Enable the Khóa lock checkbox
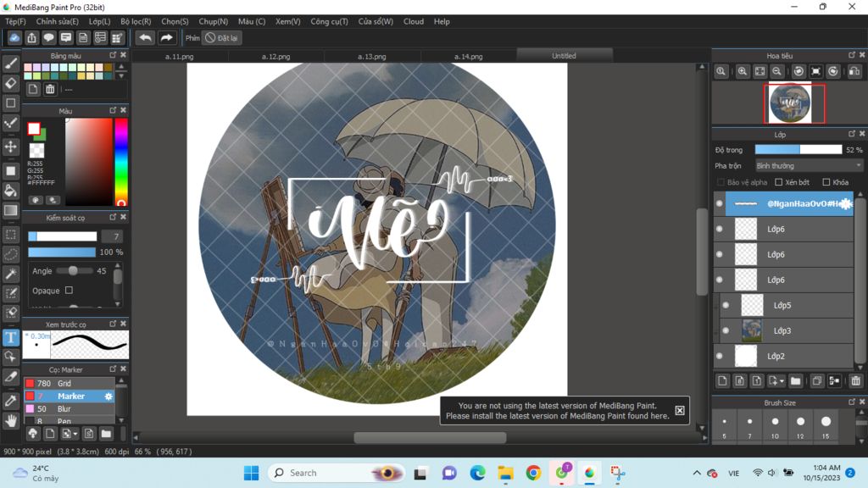Viewport: 868px width, 488px height. (826, 182)
